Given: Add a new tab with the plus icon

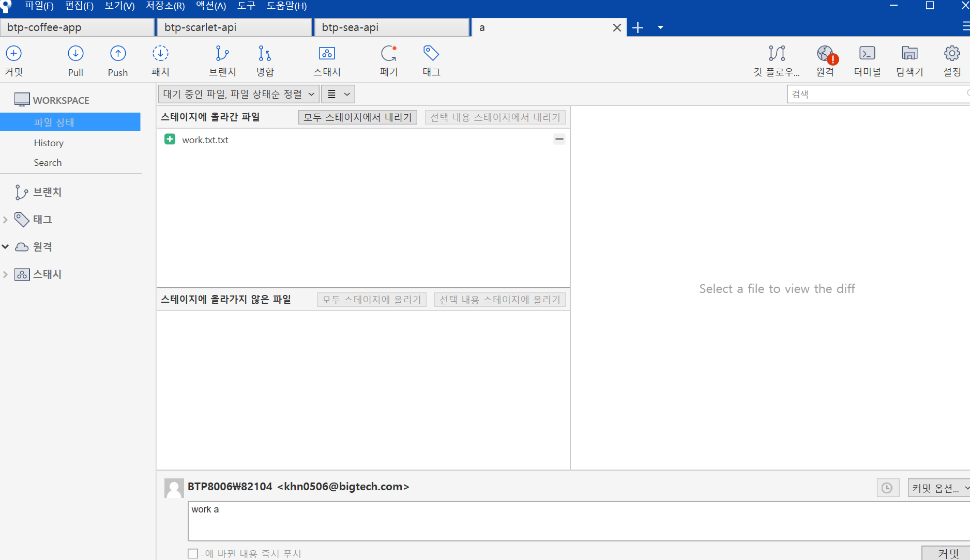Looking at the screenshot, I should pyautogui.click(x=638, y=27).
